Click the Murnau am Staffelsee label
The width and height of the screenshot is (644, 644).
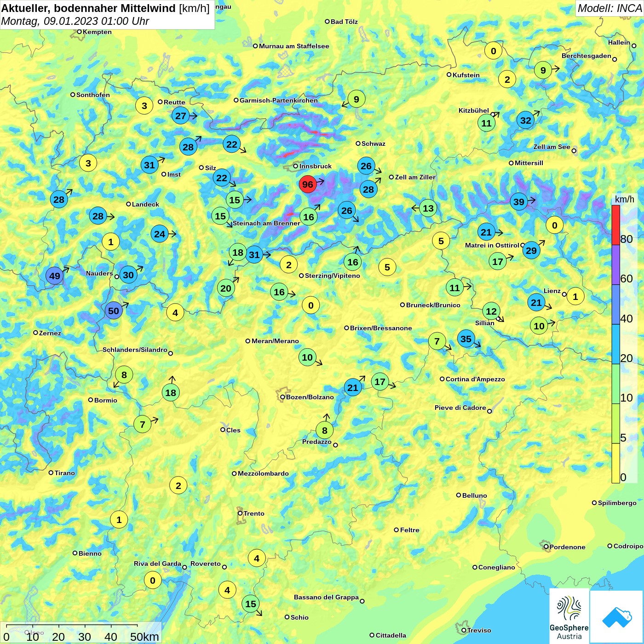[294, 46]
